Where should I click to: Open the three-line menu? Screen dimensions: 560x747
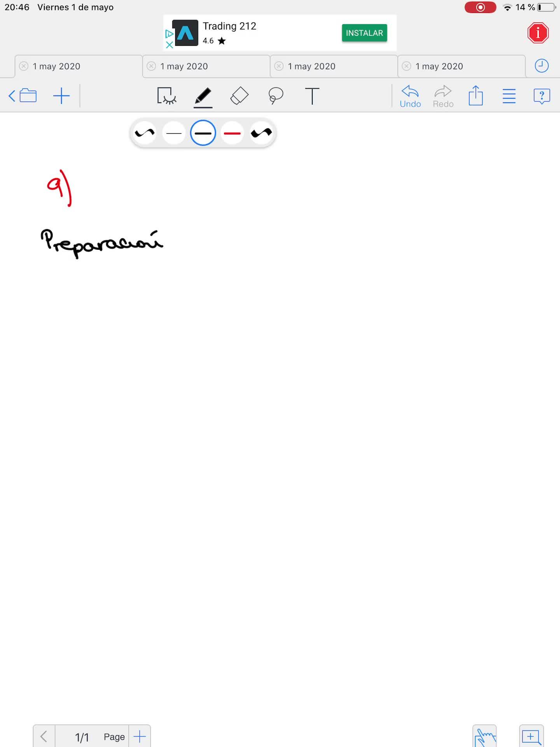point(509,96)
